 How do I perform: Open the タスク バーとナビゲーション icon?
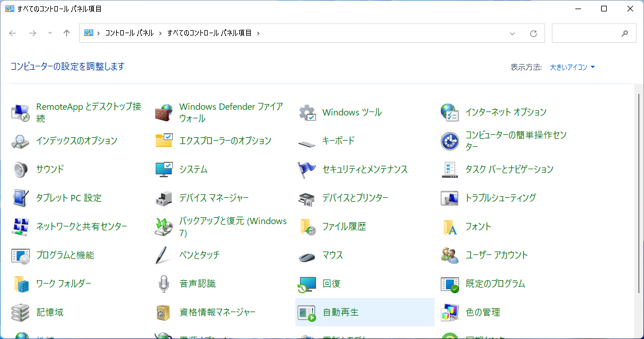450,169
